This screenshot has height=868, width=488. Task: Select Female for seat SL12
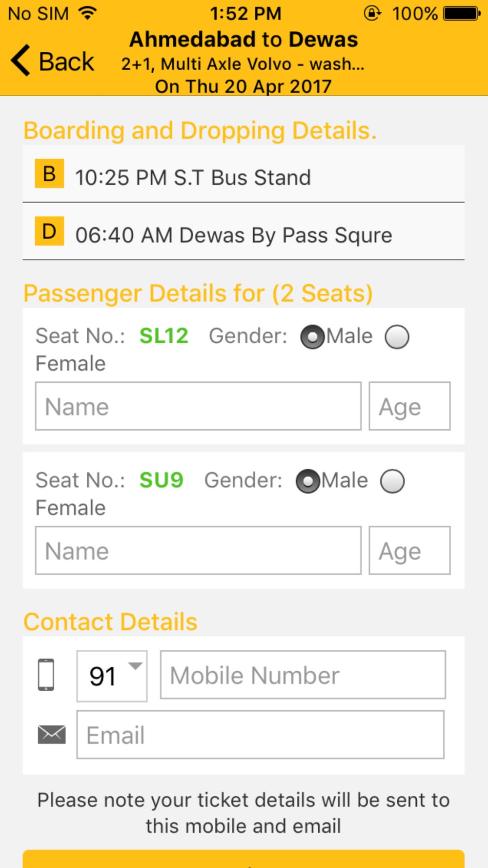[x=397, y=337]
